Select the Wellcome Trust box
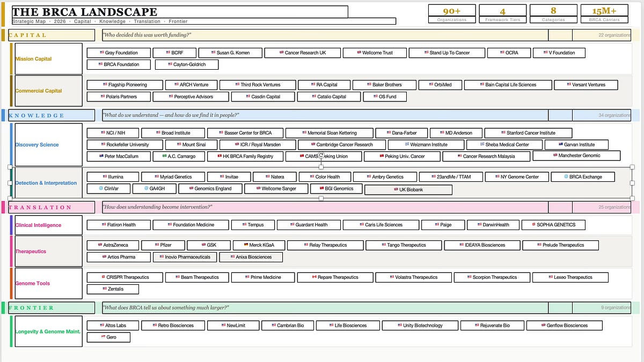Screen dimensions: 644x362 point(374,53)
